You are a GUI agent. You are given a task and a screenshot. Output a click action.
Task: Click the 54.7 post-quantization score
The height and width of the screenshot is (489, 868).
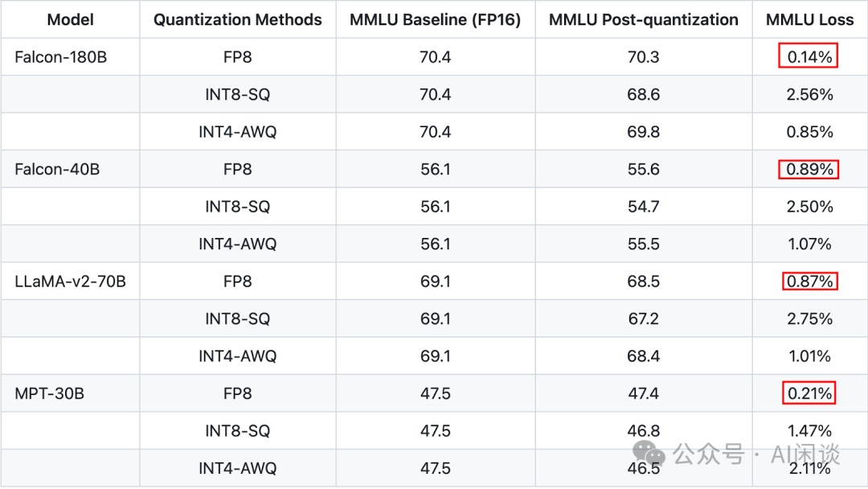point(644,207)
